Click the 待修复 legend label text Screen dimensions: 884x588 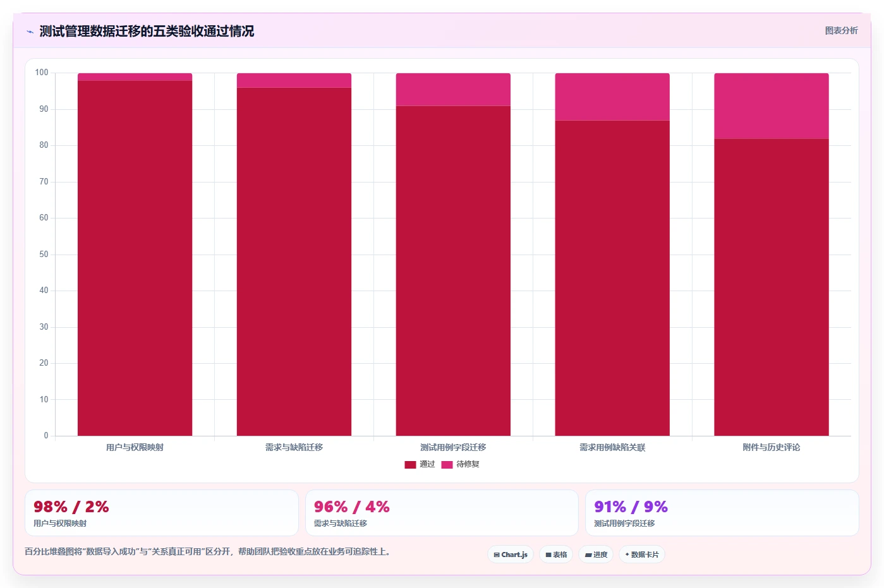(468, 464)
